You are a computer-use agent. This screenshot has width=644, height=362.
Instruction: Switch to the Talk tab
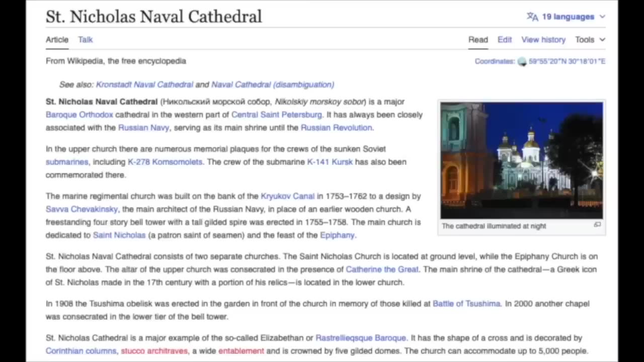point(86,40)
